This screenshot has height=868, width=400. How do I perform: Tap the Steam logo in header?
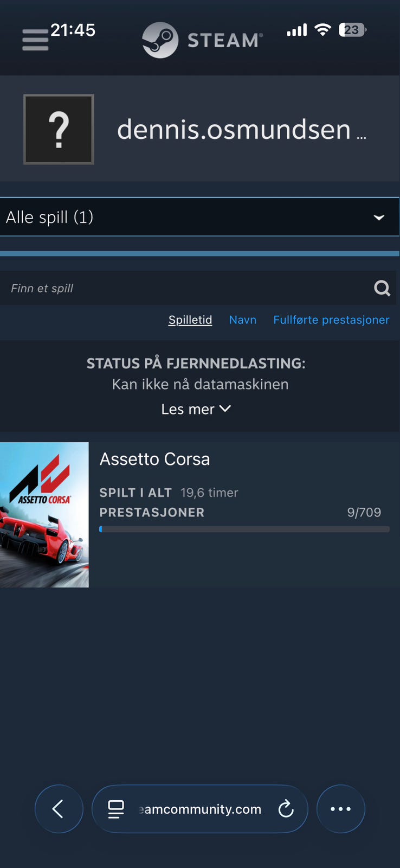[202, 40]
